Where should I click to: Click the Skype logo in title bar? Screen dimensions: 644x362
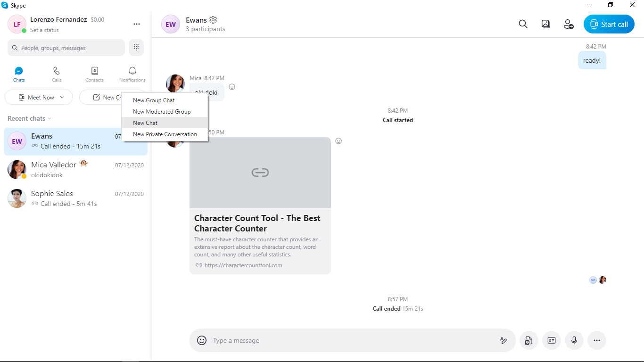click(x=5, y=5)
